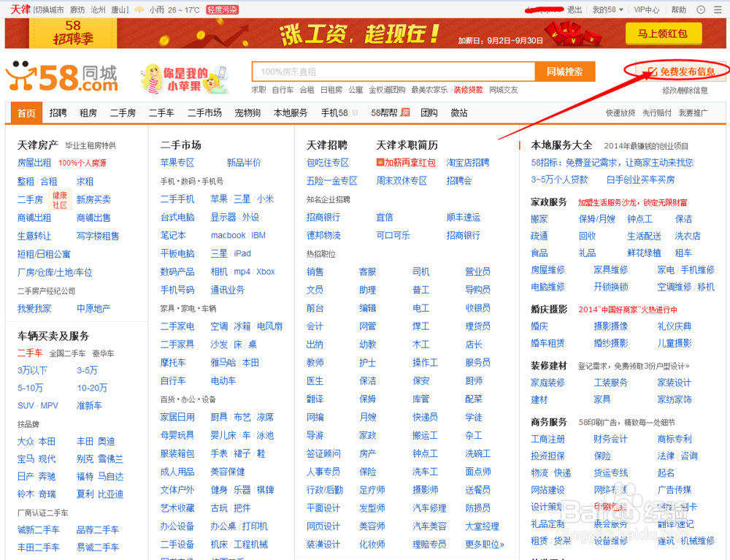Open the 手机58 navigation tab
The image size is (730, 560).
pos(334,112)
